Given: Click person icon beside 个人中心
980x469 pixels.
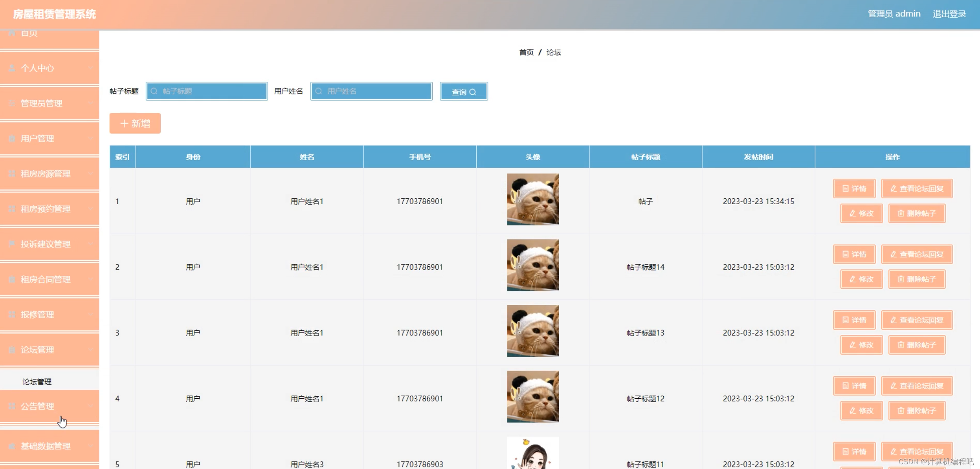Looking at the screenshot, I should click(12, 68).
